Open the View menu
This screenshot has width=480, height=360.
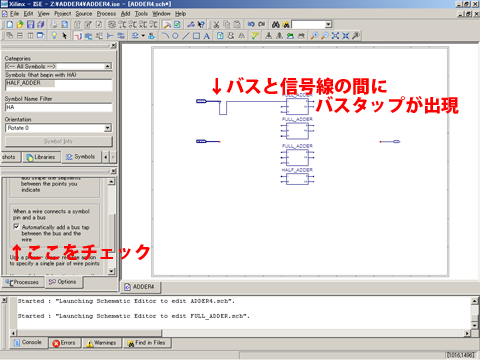click(x=43, y=14)
